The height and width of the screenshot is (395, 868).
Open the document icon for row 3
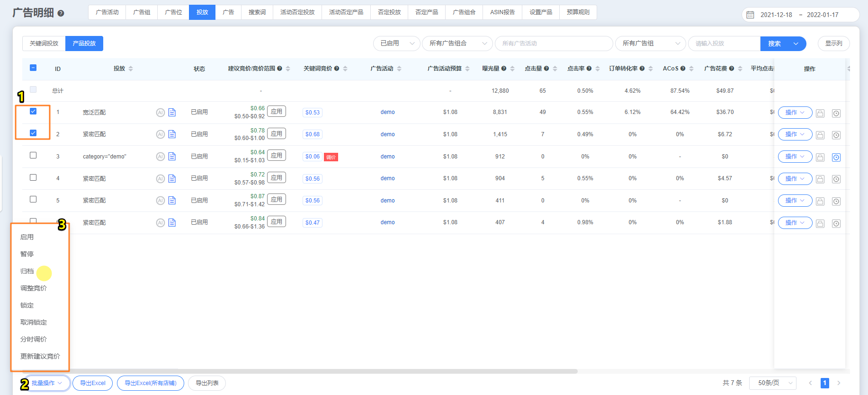pyautogui.click(x=172, y=157)
